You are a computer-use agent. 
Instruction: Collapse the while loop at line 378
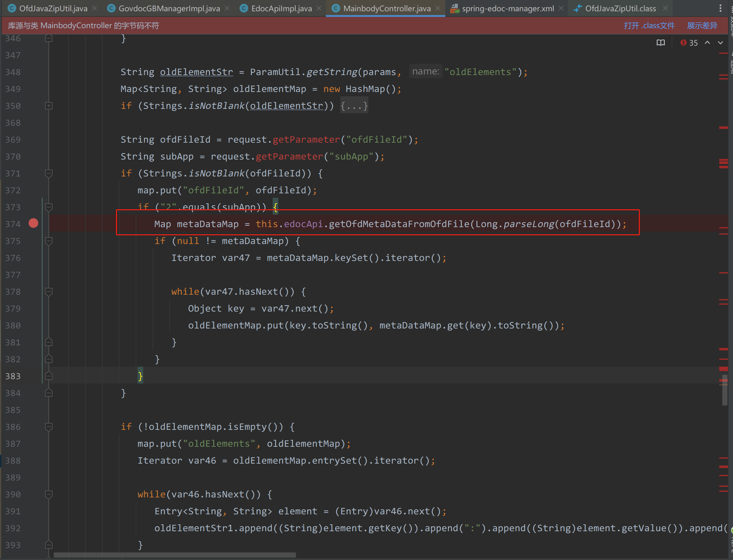pos(49,292)
